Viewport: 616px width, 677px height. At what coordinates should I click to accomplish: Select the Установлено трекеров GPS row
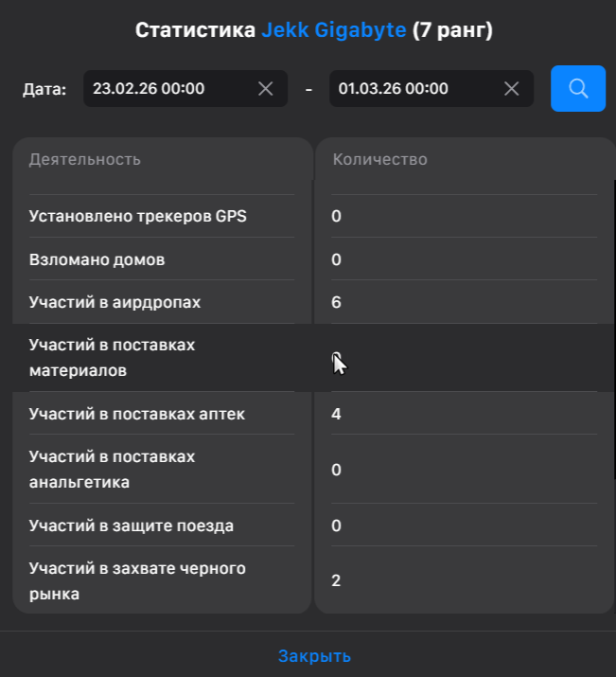(x=138, y=216)
